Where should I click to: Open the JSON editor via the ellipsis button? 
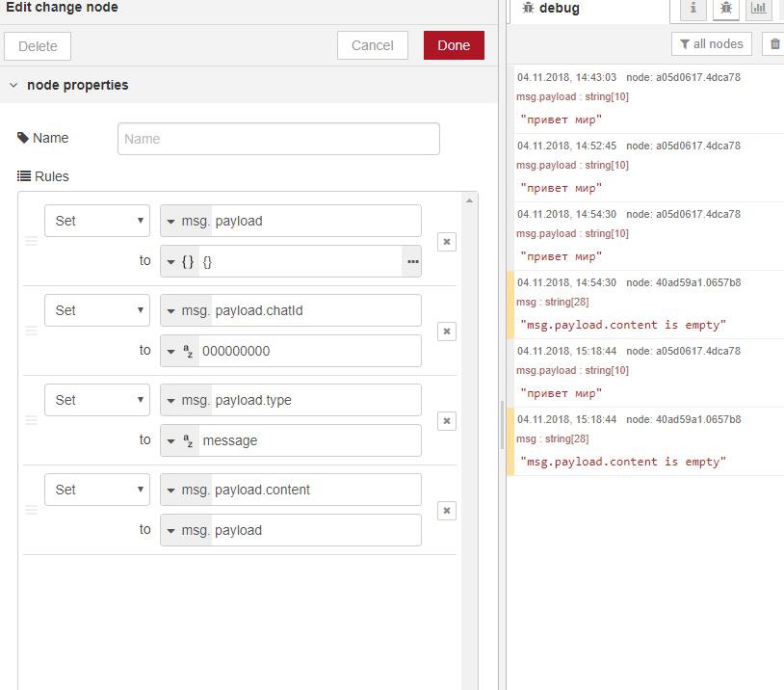click(412, 261)
